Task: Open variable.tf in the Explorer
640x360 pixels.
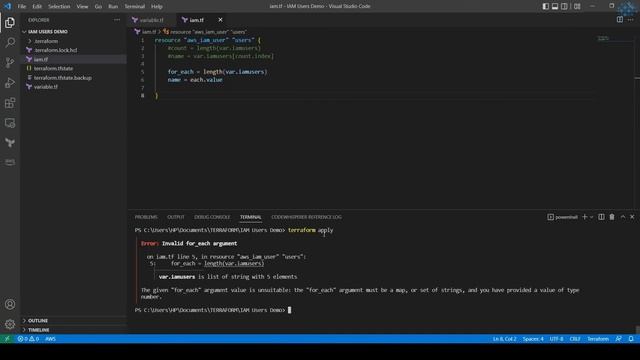Action: point(74,87)
